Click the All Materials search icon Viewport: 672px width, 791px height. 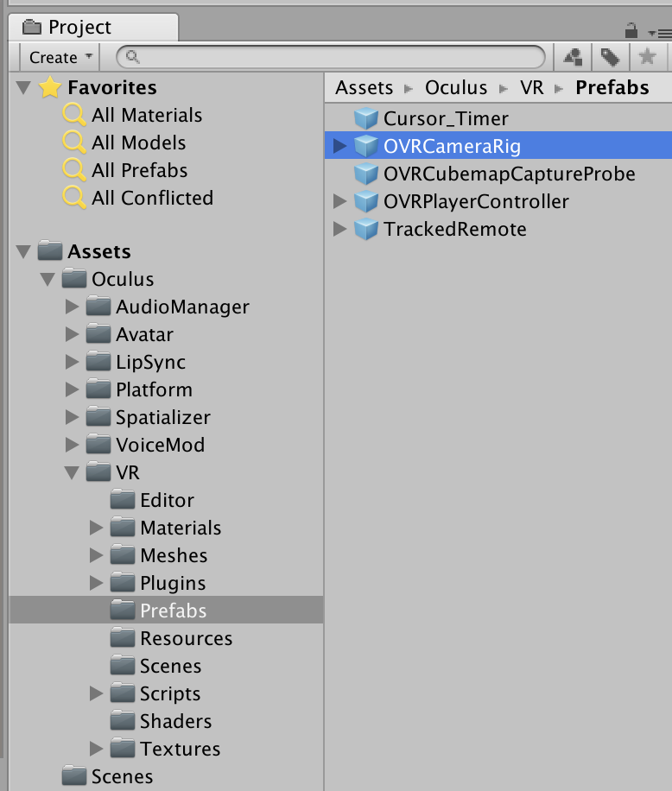click(x=73, y=115)
